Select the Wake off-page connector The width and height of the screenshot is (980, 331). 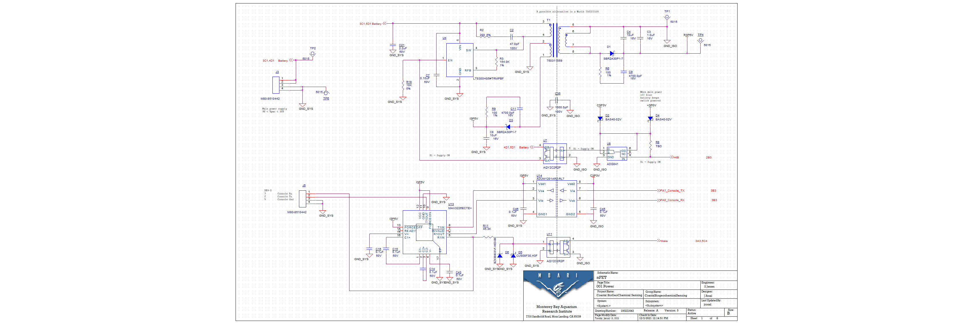(662, 241)
